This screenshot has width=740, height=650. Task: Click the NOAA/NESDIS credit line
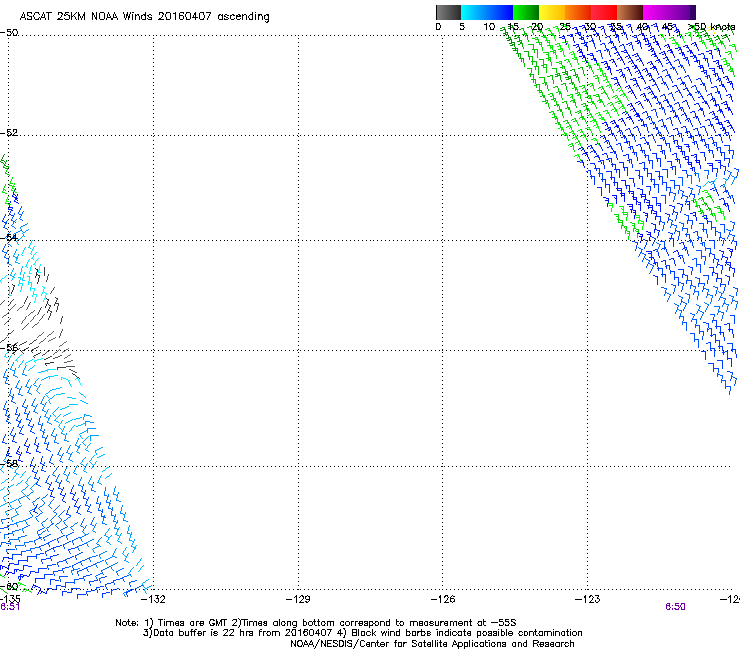pyautogui.click(x=432, y=644)
